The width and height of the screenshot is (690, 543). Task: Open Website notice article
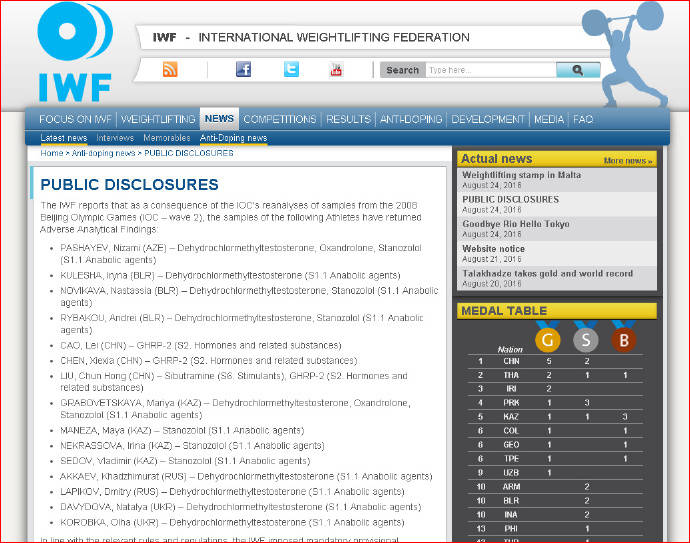tap(493, 249)
